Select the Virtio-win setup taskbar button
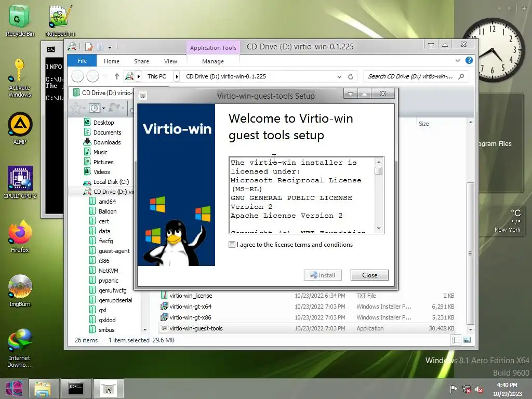532x399 pixels. (x=109, y=389)
